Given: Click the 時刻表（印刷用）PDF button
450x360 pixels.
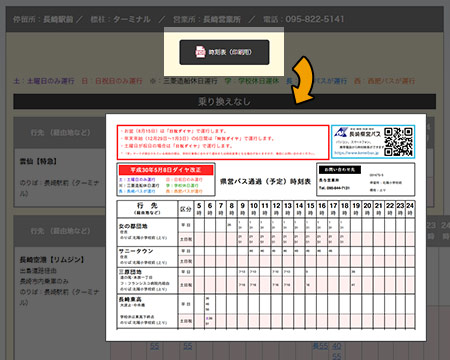Looking at the screenshot, I should point(224,52).
